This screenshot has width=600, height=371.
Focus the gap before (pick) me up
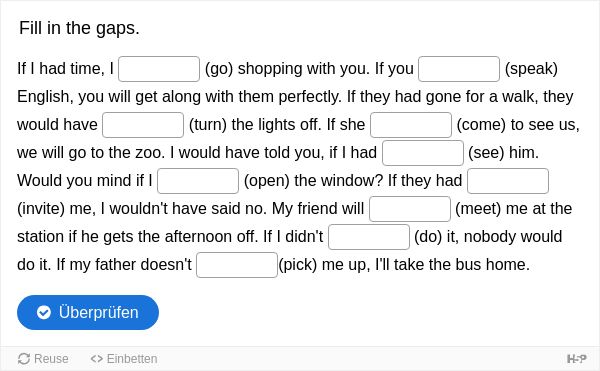pyautogui.click(x=237, y=265)
